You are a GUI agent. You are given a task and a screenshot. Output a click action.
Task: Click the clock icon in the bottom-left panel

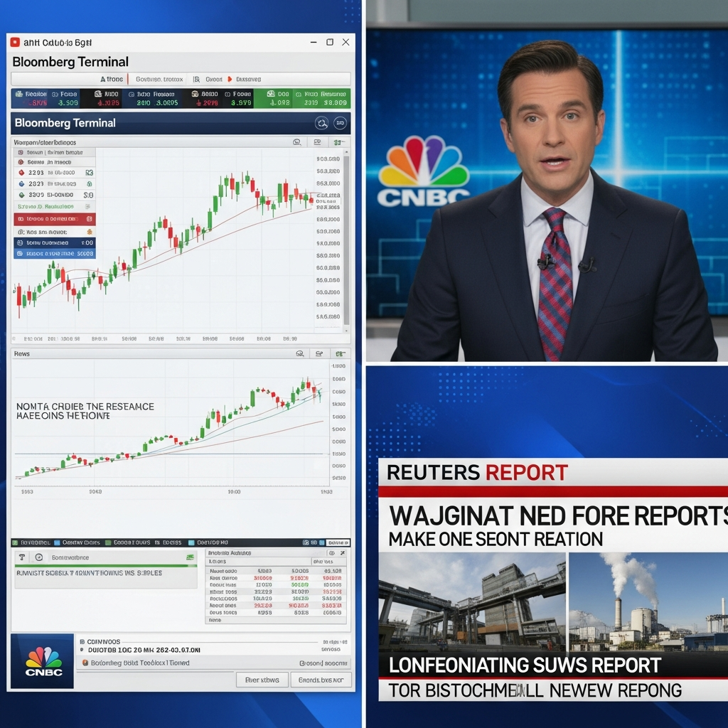[38, 558]
